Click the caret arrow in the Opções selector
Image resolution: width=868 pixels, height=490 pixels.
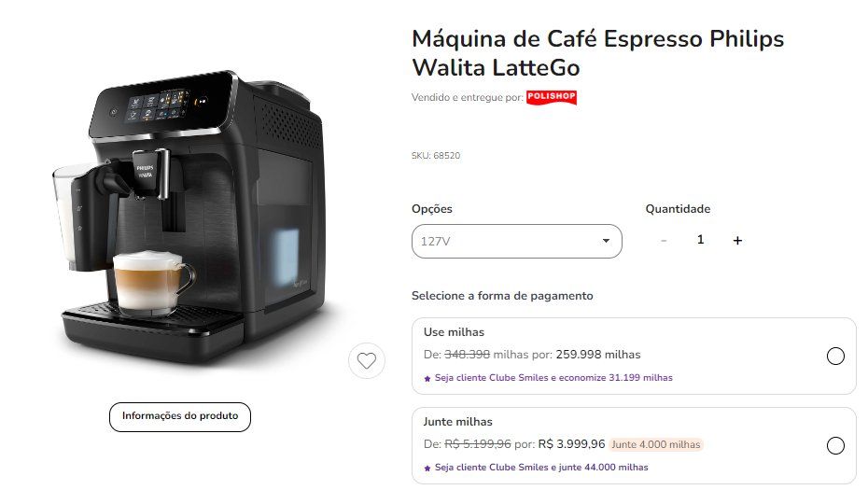tap(606, 241)
